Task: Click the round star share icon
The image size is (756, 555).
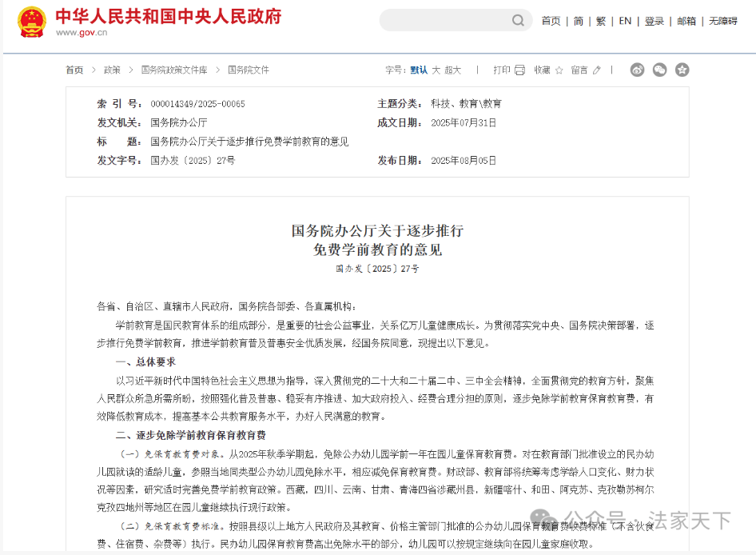Action: [x=682, y=70]
